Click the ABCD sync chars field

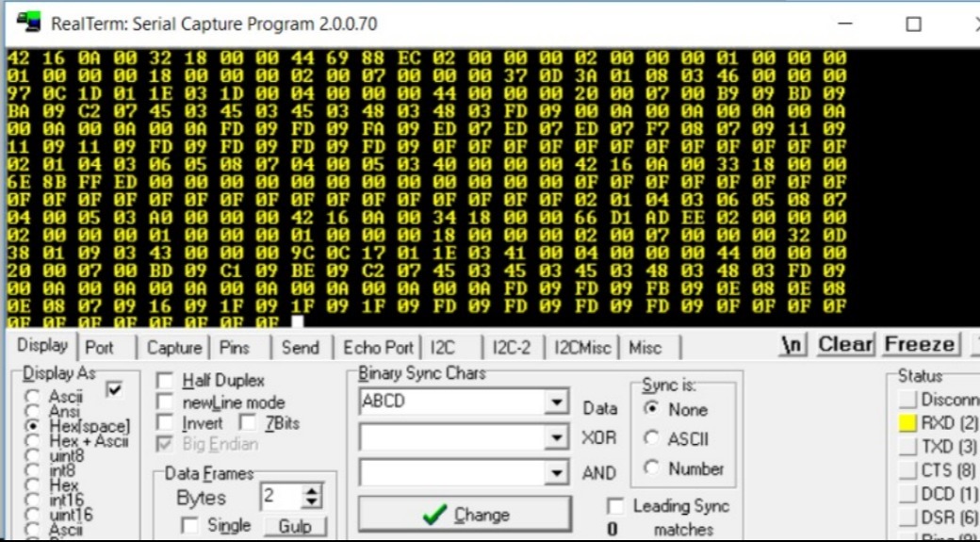click(452, 402)
